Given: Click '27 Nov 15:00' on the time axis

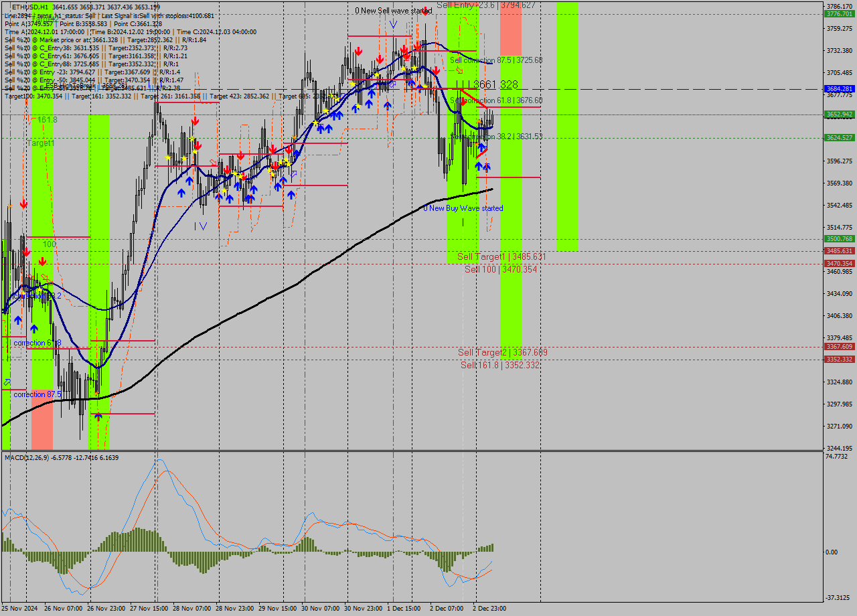Looking at the screenshot, I should point(149,609).
